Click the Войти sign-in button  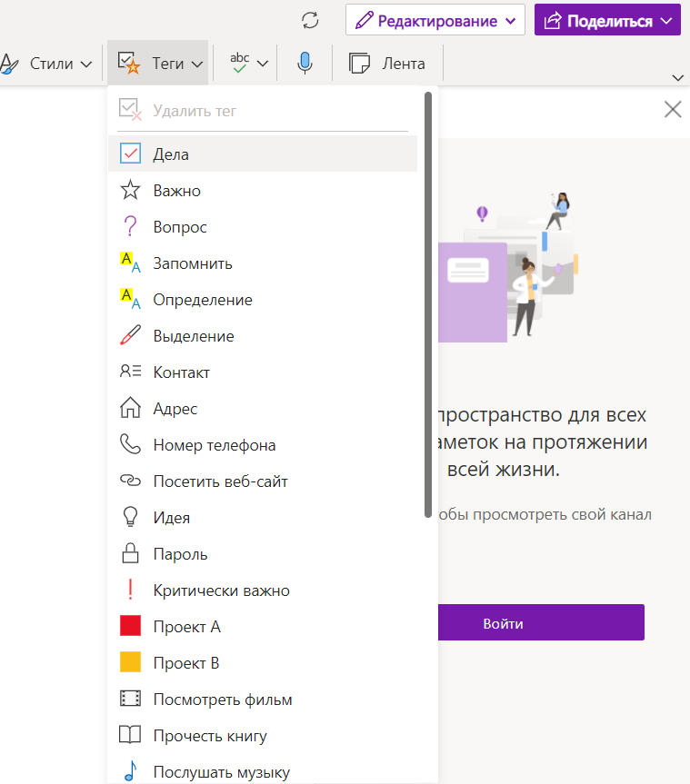coord(541,622)
